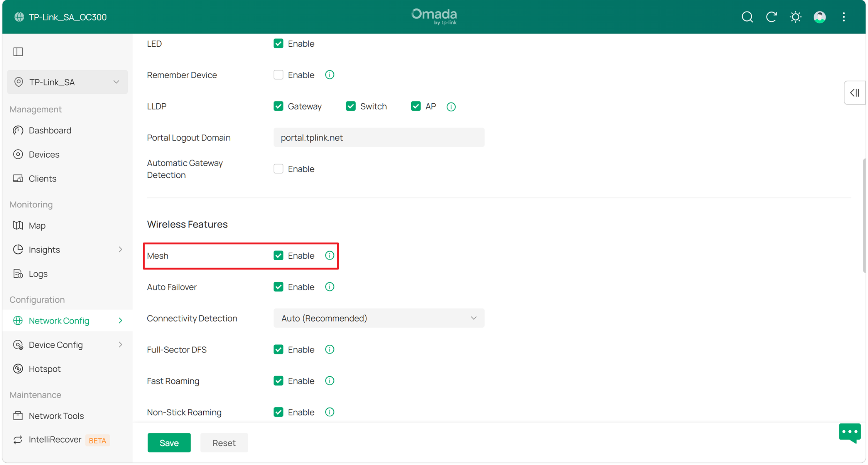Click the search icon in the header
868x465 pixels.
[747, 17]
